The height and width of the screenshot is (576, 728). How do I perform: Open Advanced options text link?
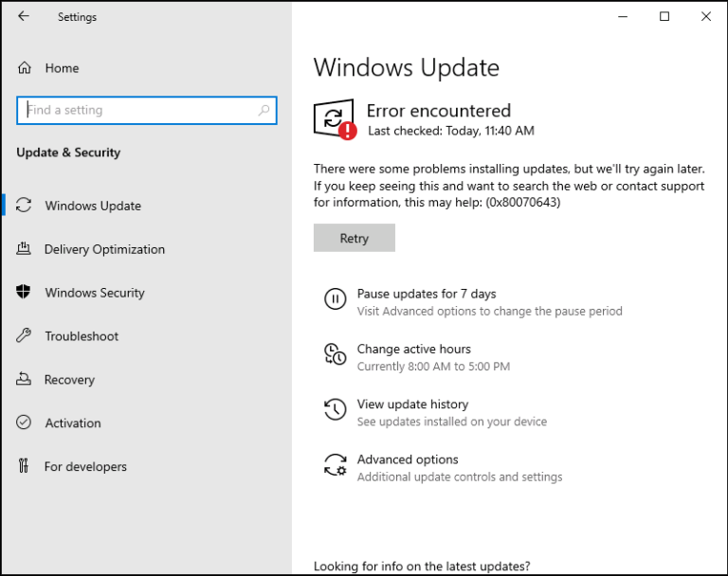(408, 459)
